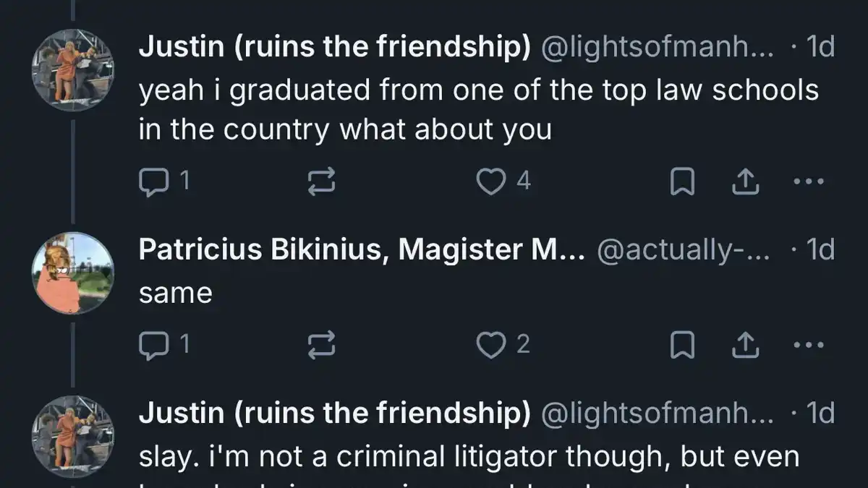The width and height of the screenshot is (868, 488).
Task: View Patricius Bikinius profile picture
Action: 73,273
